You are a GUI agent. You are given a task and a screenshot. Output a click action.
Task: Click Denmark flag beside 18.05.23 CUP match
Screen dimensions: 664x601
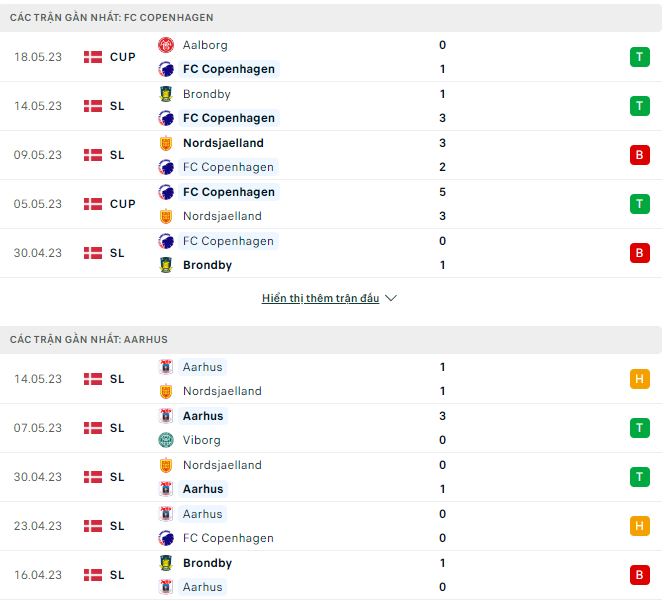pyautogui.click(x=93, y=57)
